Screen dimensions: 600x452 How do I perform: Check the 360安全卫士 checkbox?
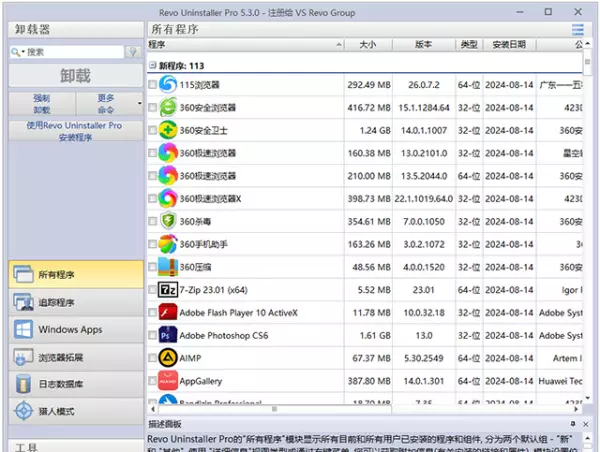(x=152, y=130)
